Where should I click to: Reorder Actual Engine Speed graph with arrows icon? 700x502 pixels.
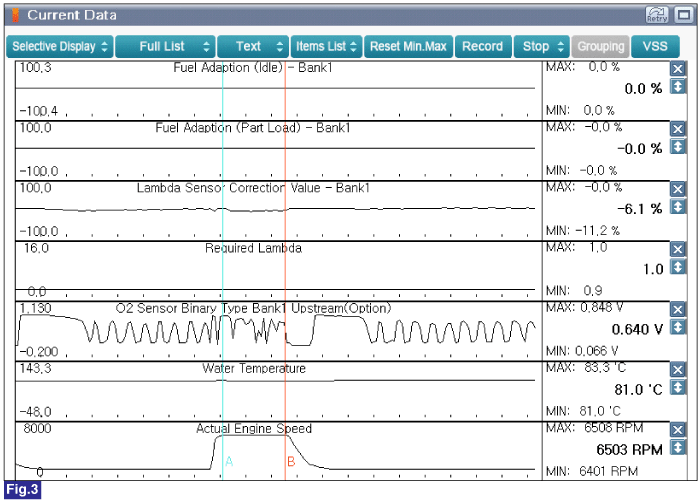click(x=678, y=448)
